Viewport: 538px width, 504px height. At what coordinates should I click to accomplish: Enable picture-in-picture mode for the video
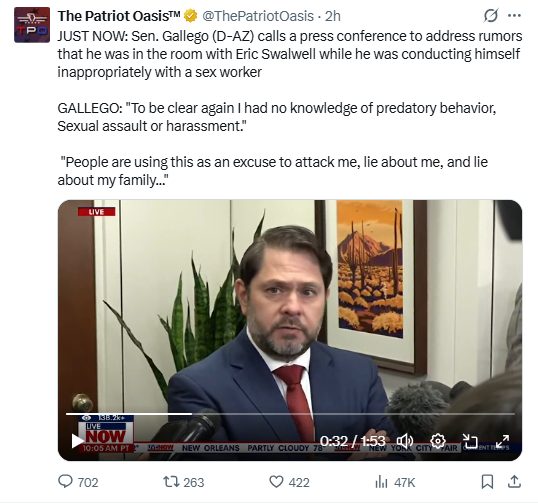[470, 441]
